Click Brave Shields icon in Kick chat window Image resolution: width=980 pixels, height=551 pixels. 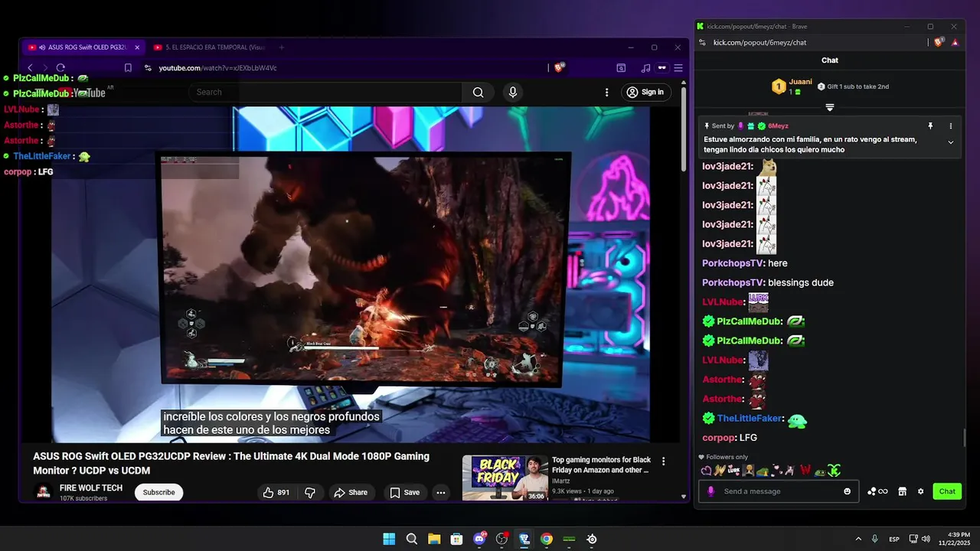939,42
